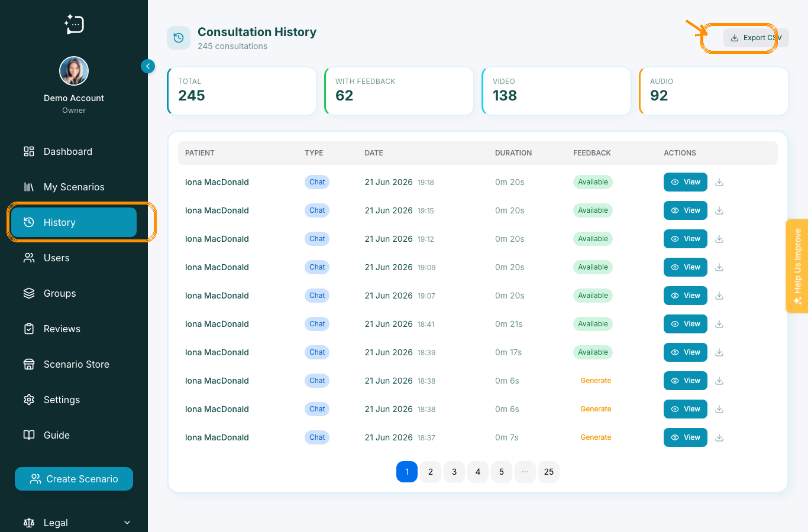The image size is (808, 532).
Task: Export the history as CSV
Action: [756, 38]
